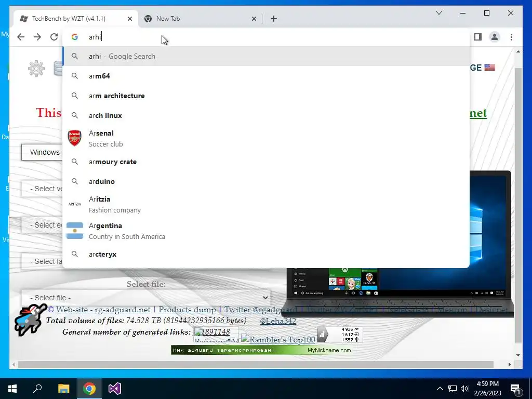The height and width of the screenshot is (399, 532).
Task: Open the Select language dropdown
Action: (42, 261)
